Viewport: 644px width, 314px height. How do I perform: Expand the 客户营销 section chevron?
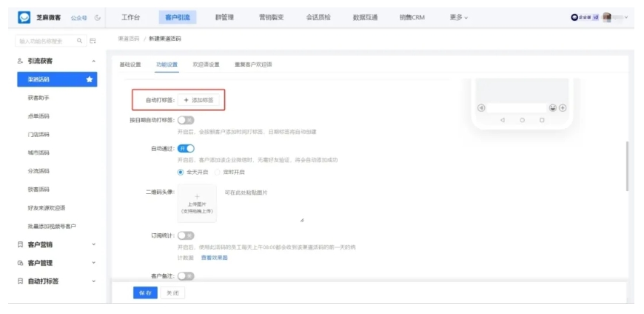click(94, 244)
